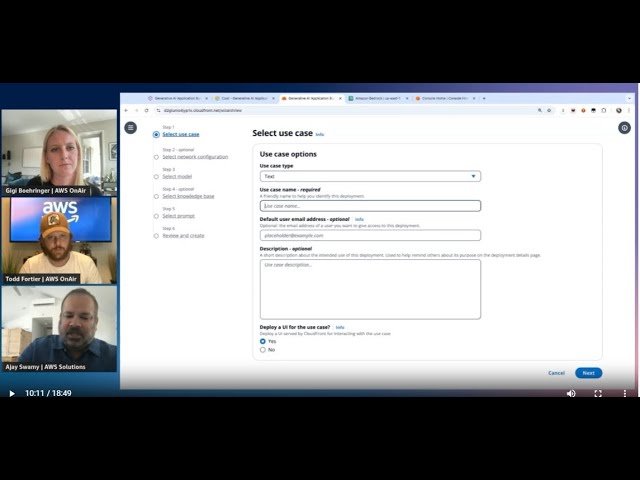Click the Next button
The width and height of the screenshot is (640, 480).
(x=589, y=373)
